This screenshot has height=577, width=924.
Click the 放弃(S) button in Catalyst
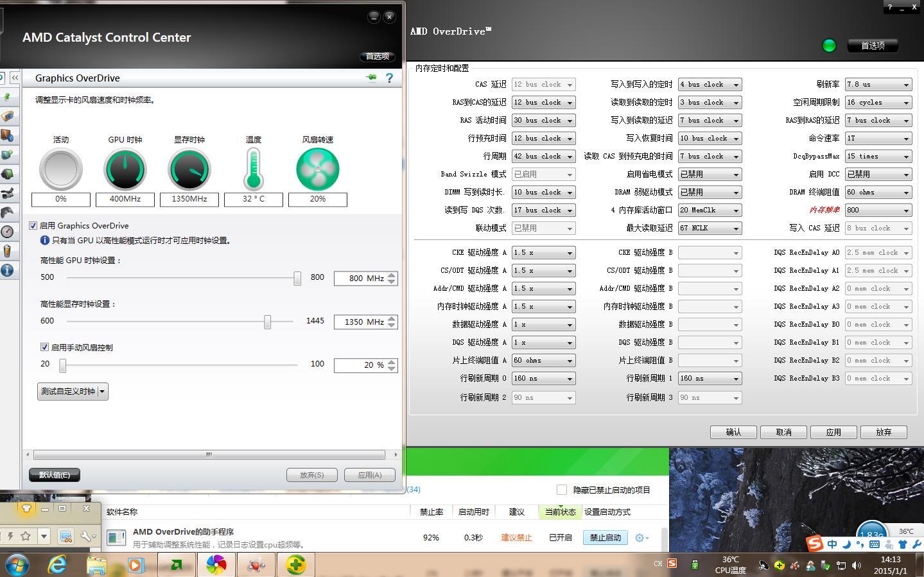click(311, 475)
